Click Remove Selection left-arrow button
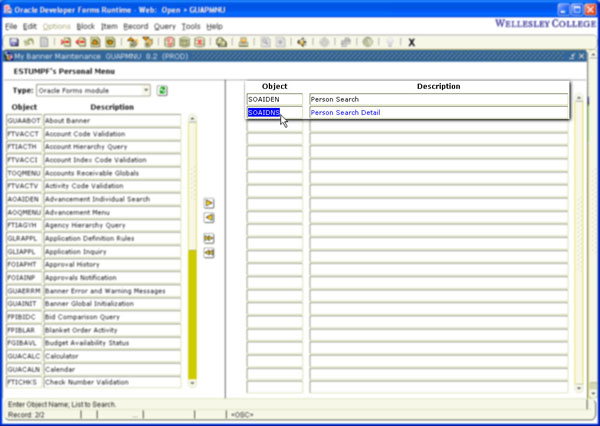This screenshot has height=426, width=600. point(209,217)
